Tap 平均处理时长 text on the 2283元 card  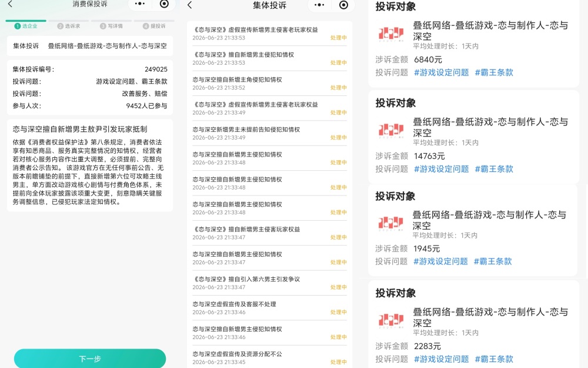pos(446,333)
